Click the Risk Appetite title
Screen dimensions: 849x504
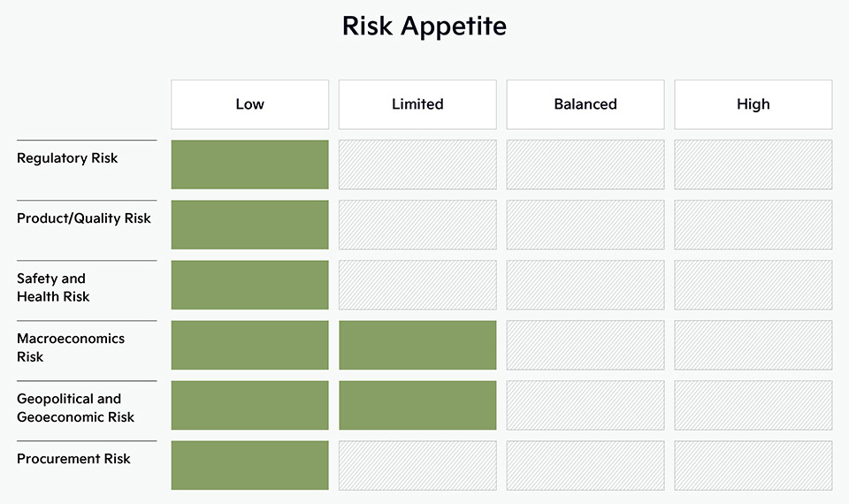[424, 26]
